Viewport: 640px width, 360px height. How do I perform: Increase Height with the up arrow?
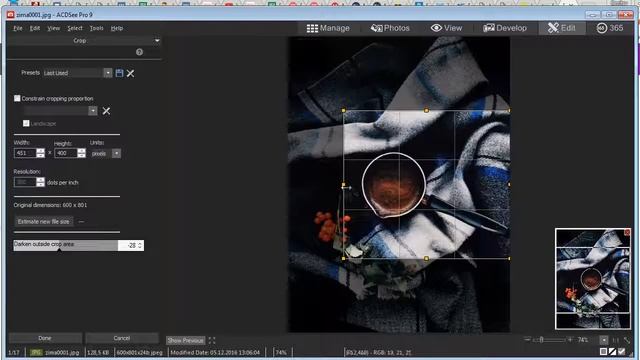(82, 151)
